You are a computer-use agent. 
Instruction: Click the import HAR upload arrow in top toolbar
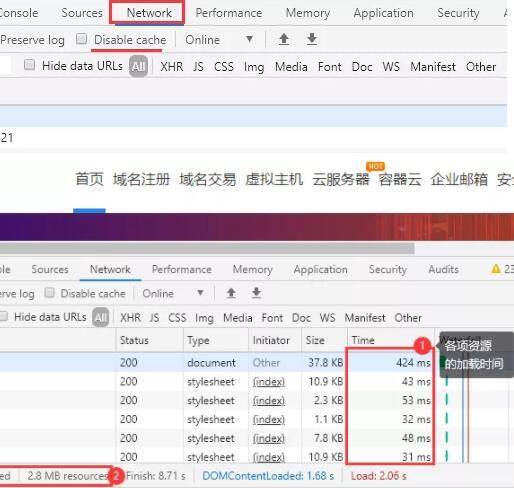point(284,39)
